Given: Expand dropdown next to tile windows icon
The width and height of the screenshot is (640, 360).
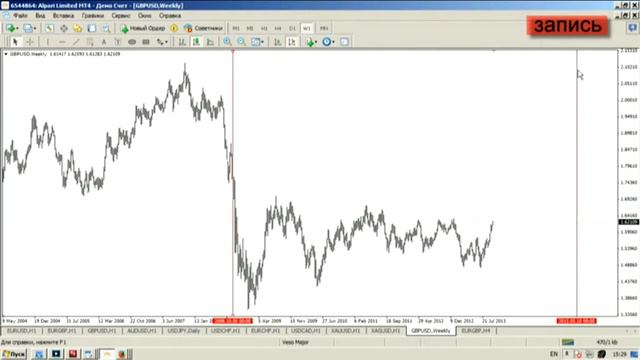Looking at the screenshot, I should coord(262,42).
